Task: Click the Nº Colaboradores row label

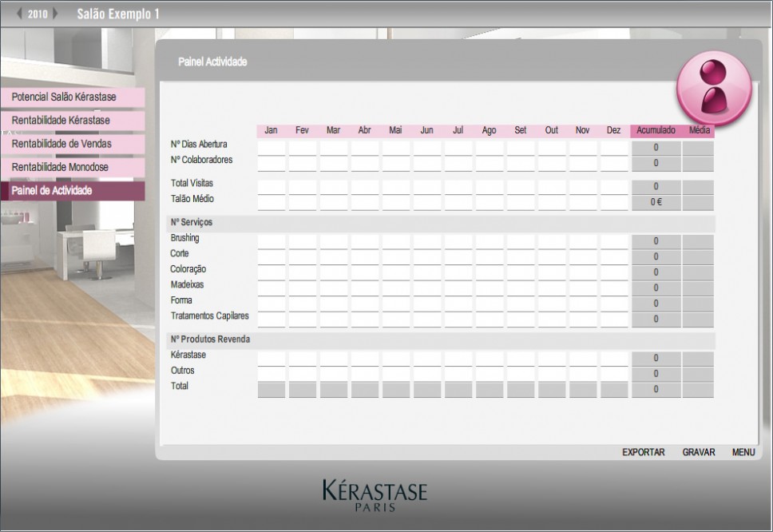Action: (x=201, y=160)
